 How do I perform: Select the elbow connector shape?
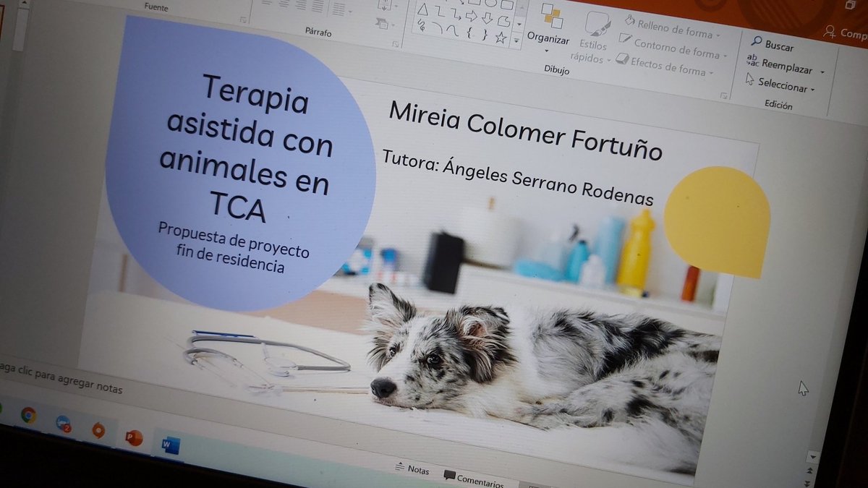[x=440, y=11]
